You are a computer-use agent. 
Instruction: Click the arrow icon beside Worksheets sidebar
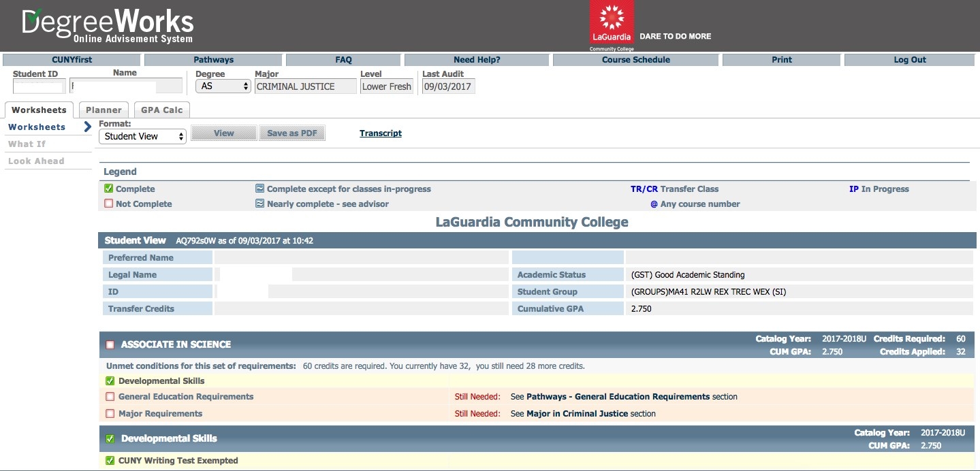[87, 127]
